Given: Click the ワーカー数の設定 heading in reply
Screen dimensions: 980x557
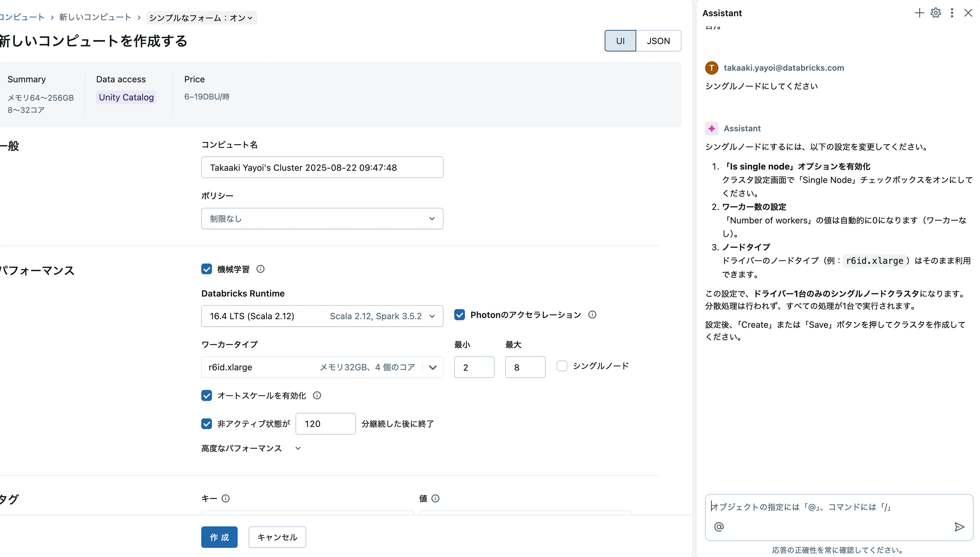Looking at the screenshot, I should [x=754, y=207].
